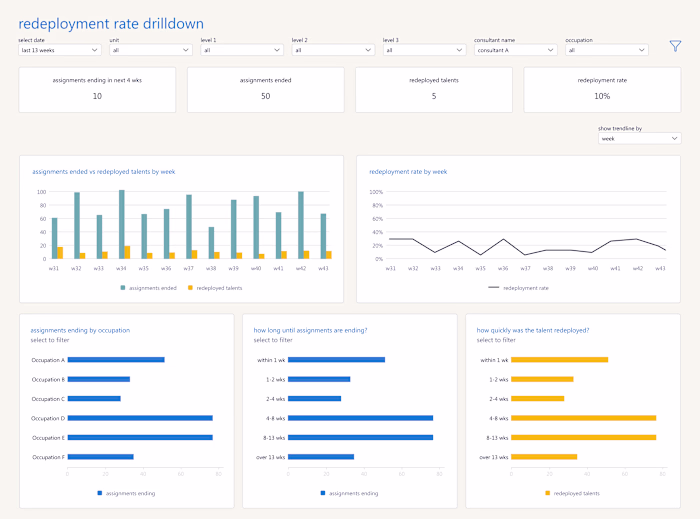Click redeployed talents legend swatch under redeployed chart
The image size is (700, 519).
[547, 493]
